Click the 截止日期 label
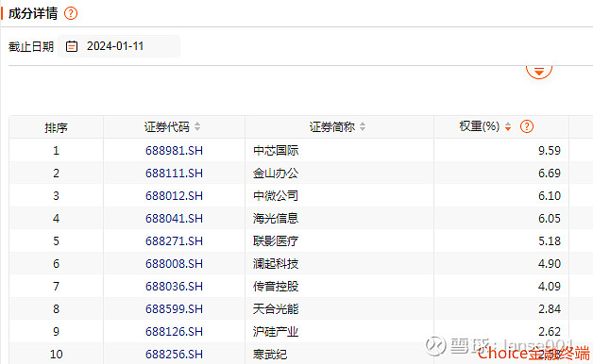Screen dimensions: 593x364 point(31,47)
